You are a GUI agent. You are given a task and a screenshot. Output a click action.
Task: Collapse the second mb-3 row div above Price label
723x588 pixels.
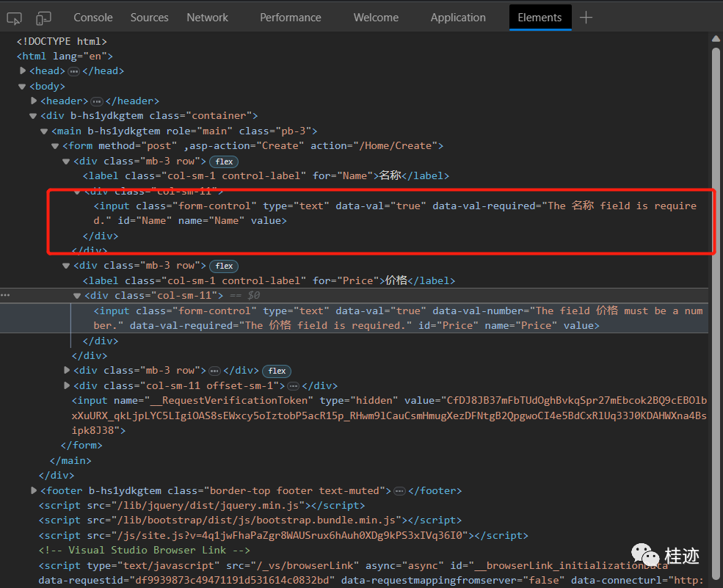[66, 266]
